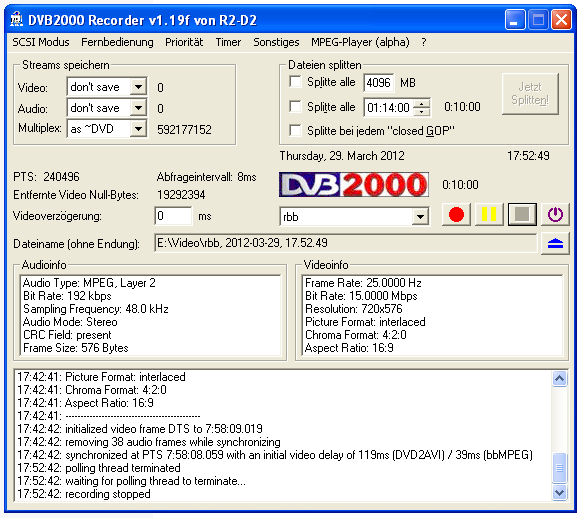Click the clock time 17:52:49

(x=528, y=155)
